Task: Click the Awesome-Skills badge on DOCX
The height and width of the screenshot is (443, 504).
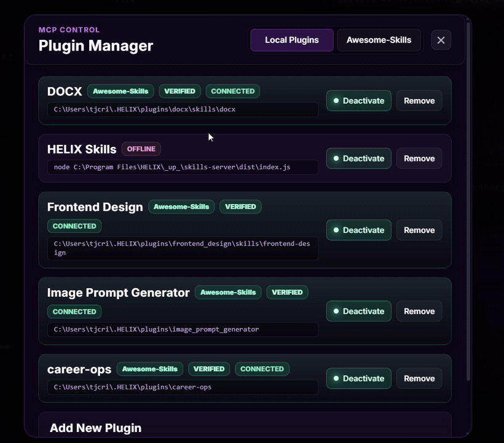Action: point(120,91)
